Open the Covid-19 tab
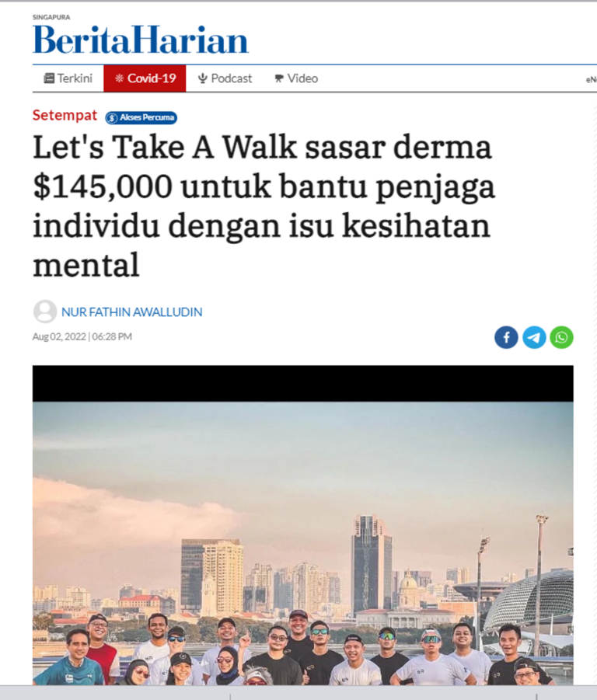 coord(145,78)
